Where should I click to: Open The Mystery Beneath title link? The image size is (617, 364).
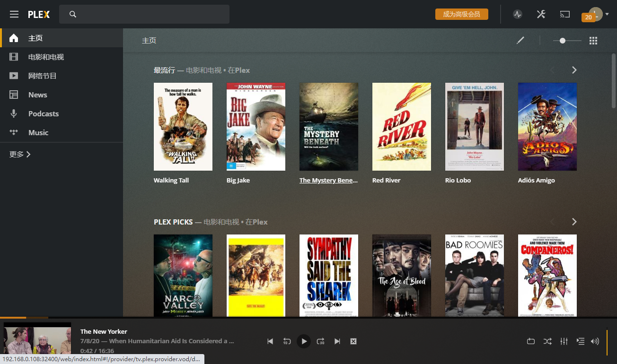click(328, 180)
